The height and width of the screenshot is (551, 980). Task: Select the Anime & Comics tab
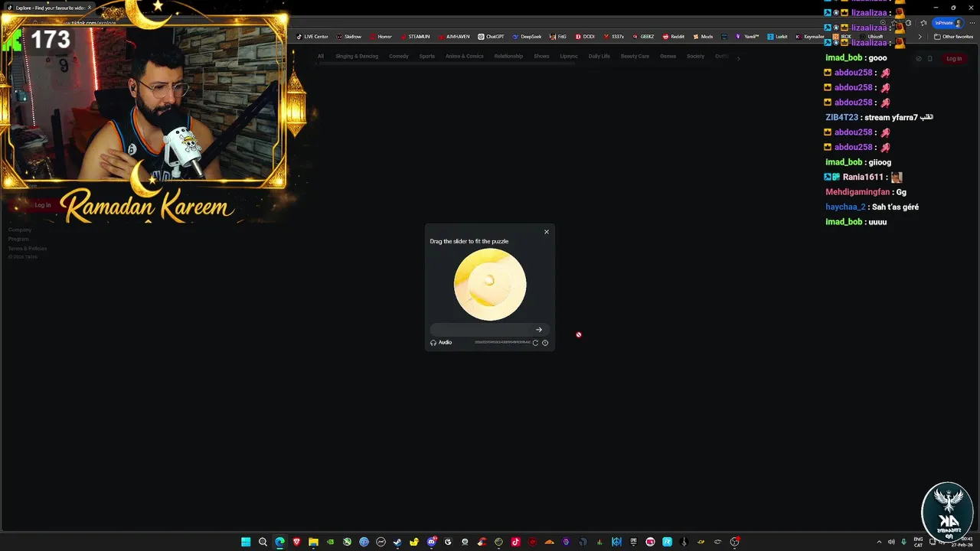click(x=465, y=56)
